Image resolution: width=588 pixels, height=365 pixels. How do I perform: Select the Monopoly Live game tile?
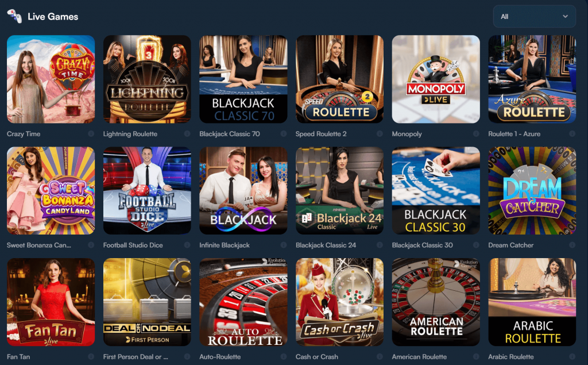tap(436, 79)
